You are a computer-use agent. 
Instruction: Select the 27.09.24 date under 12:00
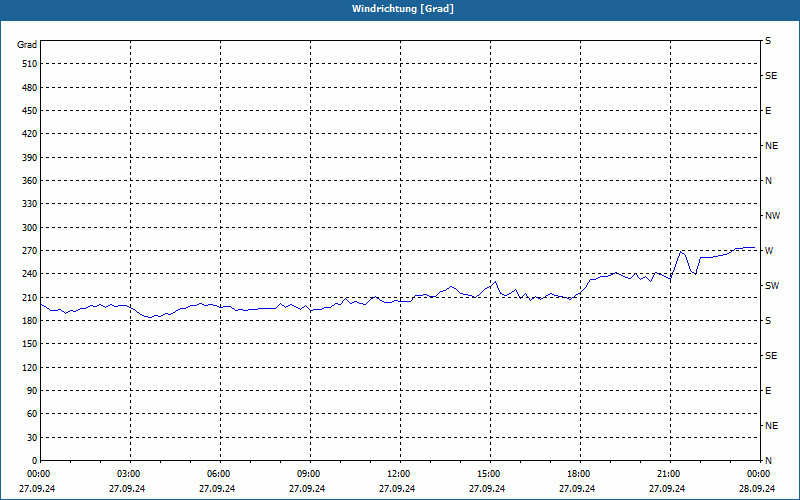pos(396,488)
